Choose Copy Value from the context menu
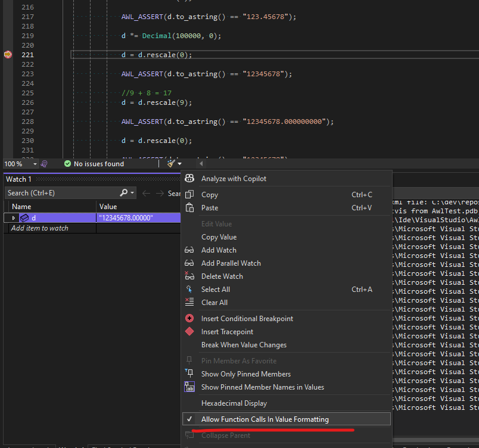 pyautogui.click(x=219, y=237)
